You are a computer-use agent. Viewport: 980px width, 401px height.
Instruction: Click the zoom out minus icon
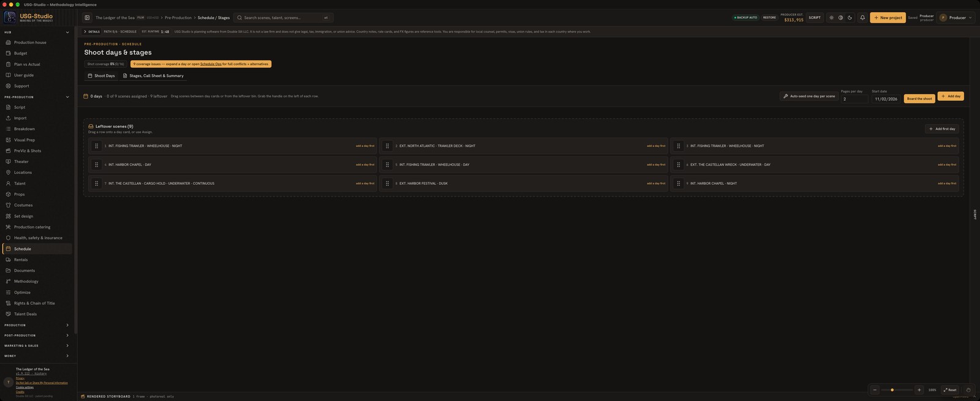(x=875, y=390)
